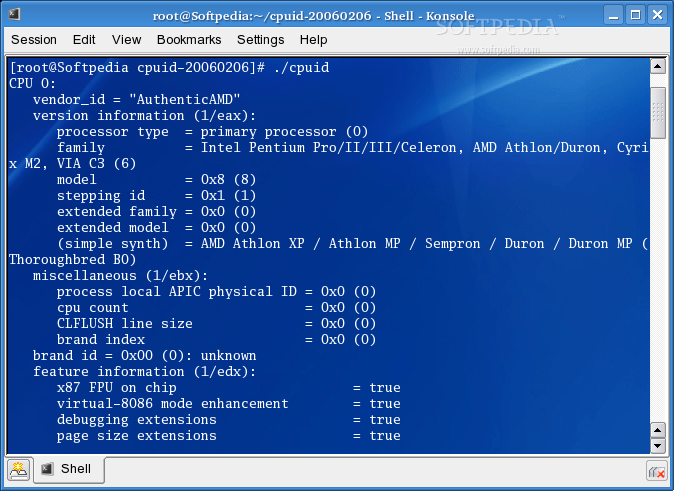This screenshot has height=491, width=674.
Task: Maximize the Konsole window
Action: [635, 15]
